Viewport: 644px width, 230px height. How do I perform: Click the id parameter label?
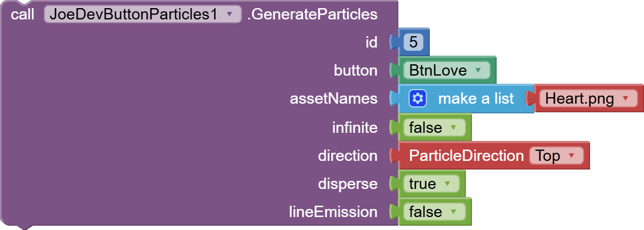coord(371,42)
